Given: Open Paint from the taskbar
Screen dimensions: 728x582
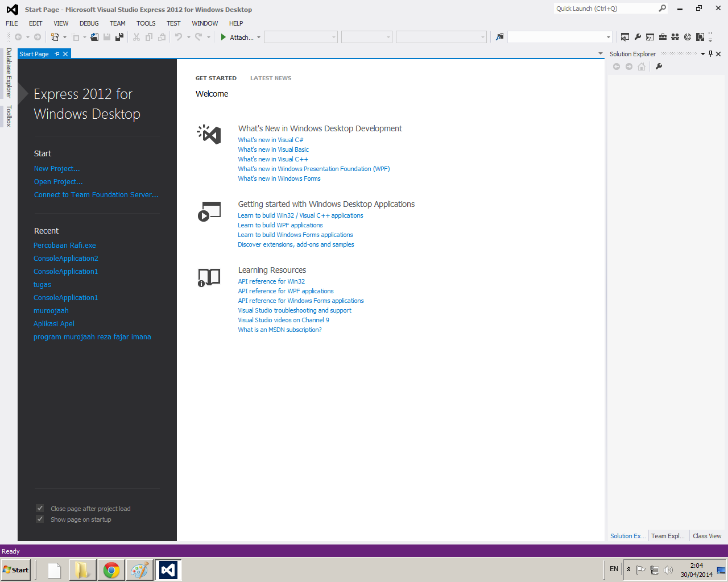Looking at the screenshot, I should [139, 570].
